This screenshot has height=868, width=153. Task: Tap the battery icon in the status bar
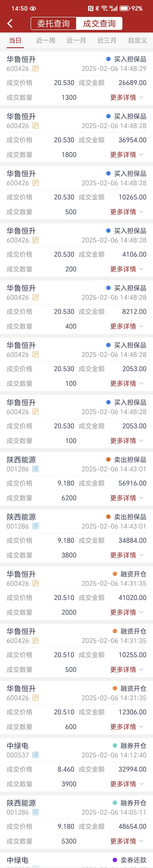125,8
